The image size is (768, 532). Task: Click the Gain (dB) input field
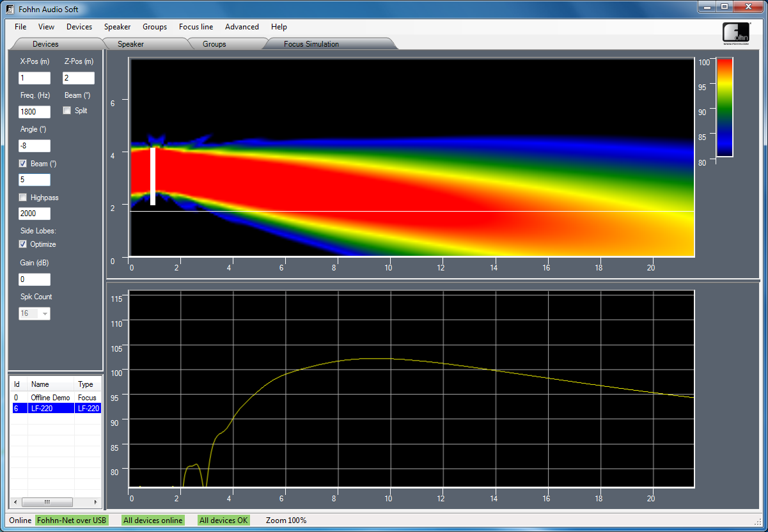[35, 279]
